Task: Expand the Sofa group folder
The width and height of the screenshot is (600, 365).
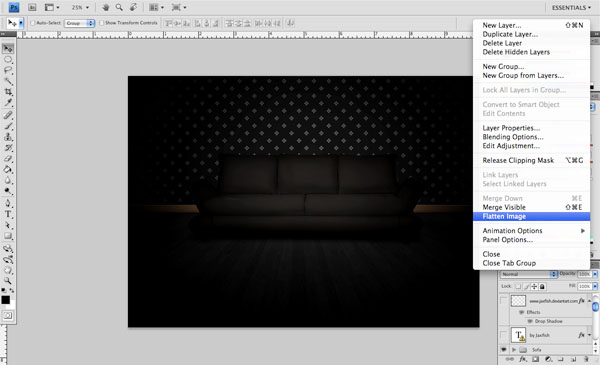Action: (x=514, y=350)
